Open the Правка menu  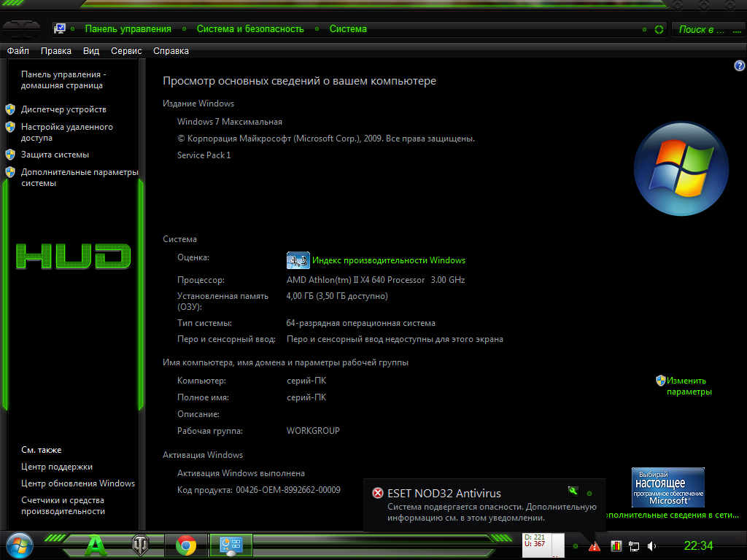click(x=55, y=51)
